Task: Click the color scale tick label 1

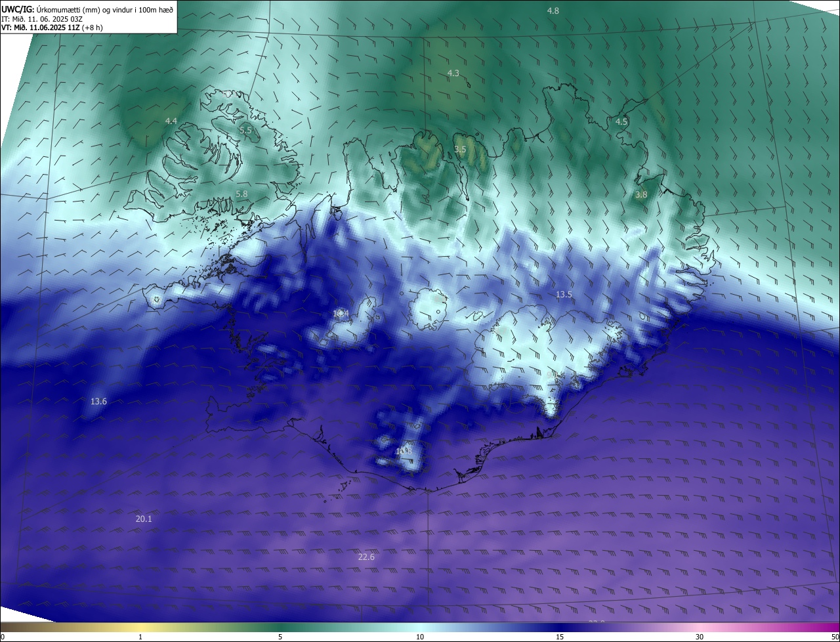Action: pyautogui.click(x=140, y=637)
